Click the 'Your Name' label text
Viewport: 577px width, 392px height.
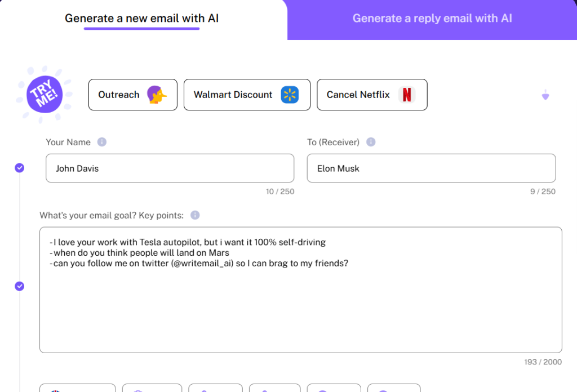click(68, 142)
